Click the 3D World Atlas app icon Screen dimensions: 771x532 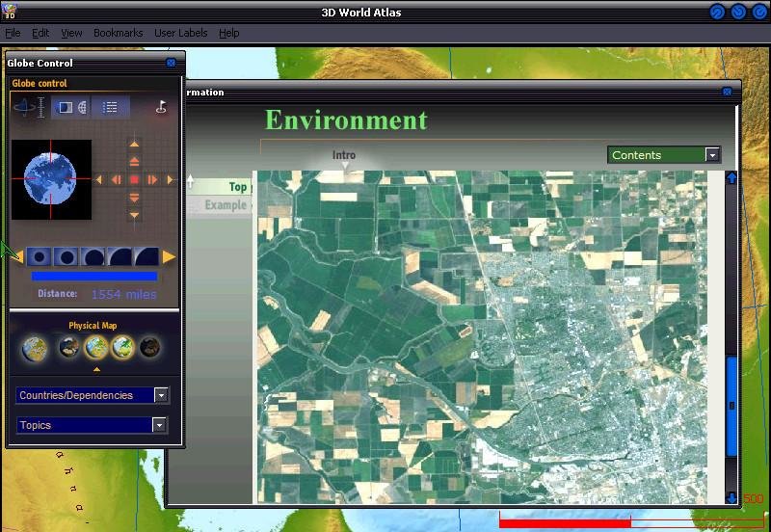click(10, 11)
